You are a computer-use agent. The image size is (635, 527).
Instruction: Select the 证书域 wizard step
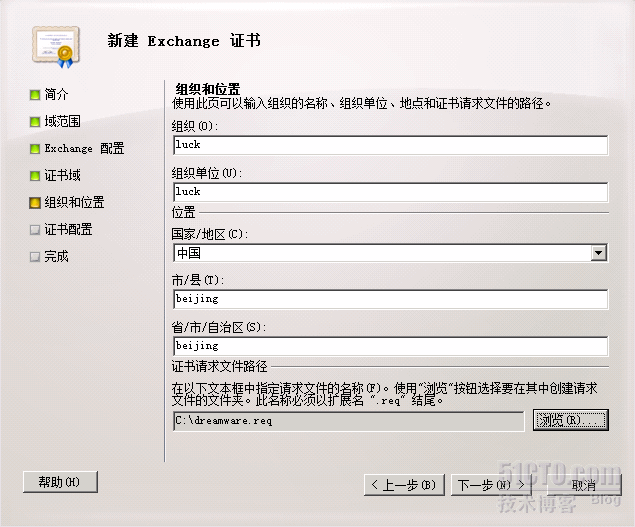click(x=62, y=175)
